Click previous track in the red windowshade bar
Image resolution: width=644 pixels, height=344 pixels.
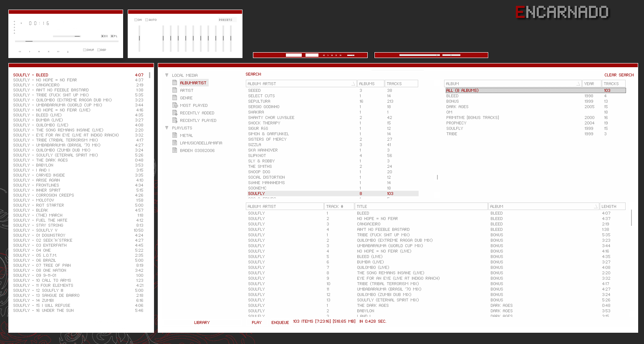pos(324,55)
